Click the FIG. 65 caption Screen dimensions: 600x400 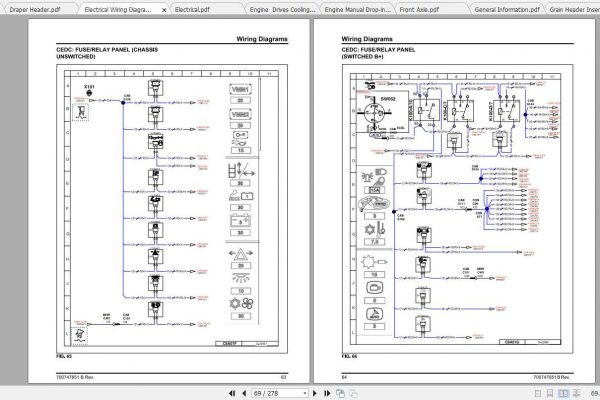tap(64, 356)
